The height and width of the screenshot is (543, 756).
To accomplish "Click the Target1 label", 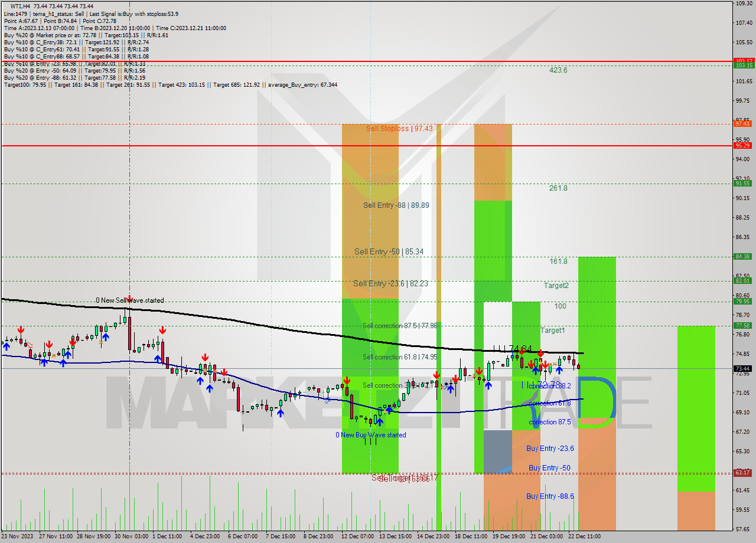I will 552,331.
